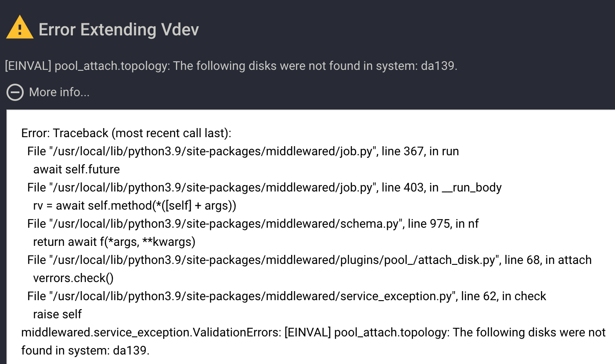This screenshot has height=364, width=615.
Task: Select the "return await f(*args, **kwargs)" line
Action: (x=114, y=242)
